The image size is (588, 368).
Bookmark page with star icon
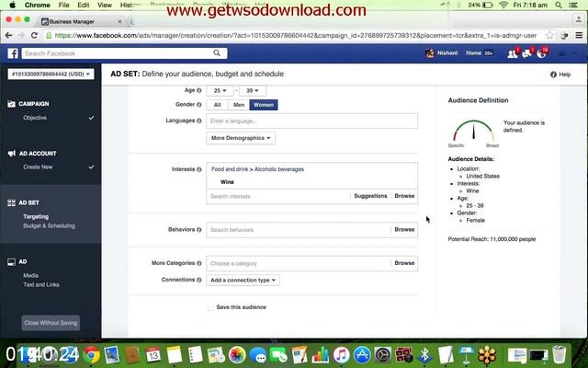click(549, 35)
